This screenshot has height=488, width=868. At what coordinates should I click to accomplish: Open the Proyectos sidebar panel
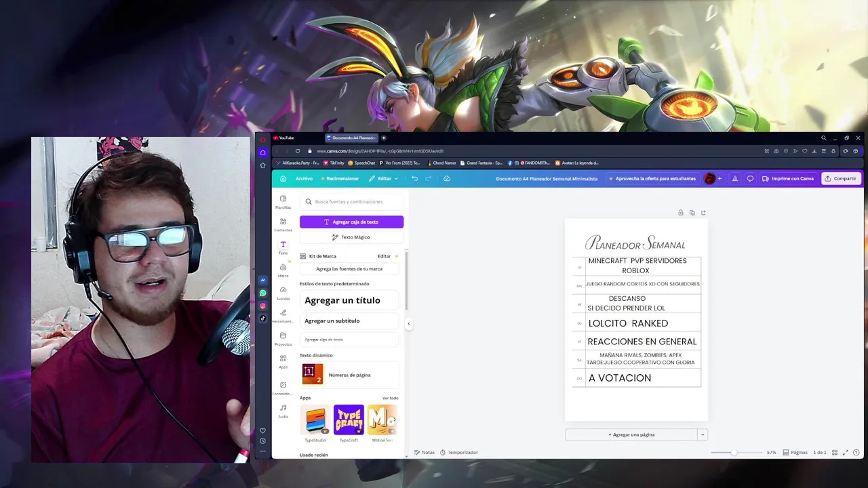click(x=283, y=339)
